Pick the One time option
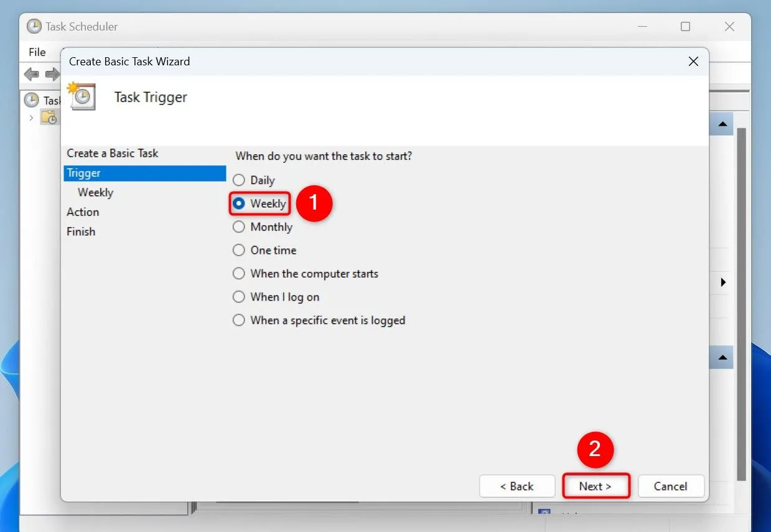The image size is (771, 532). pyautogui.click(x=239, y=250)
